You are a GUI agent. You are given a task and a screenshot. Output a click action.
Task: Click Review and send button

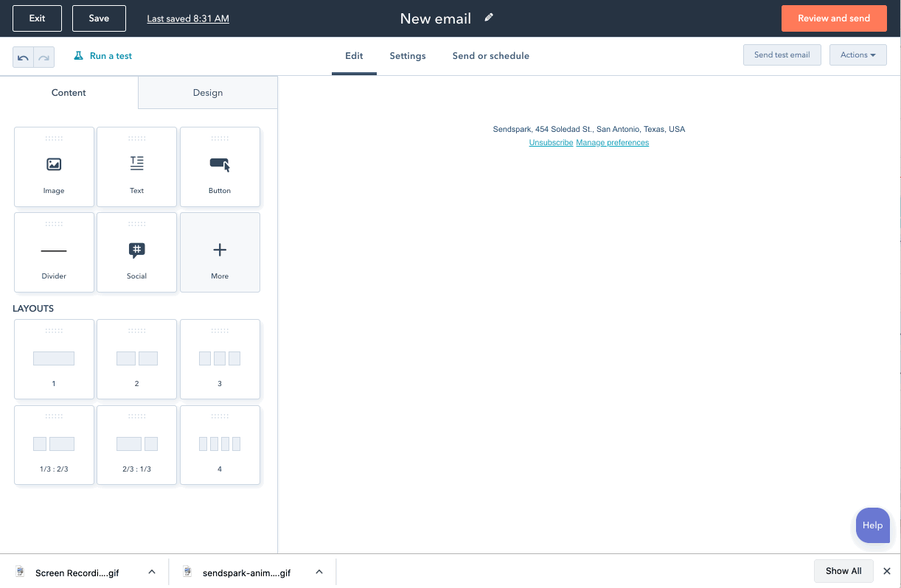click(834, 18)
